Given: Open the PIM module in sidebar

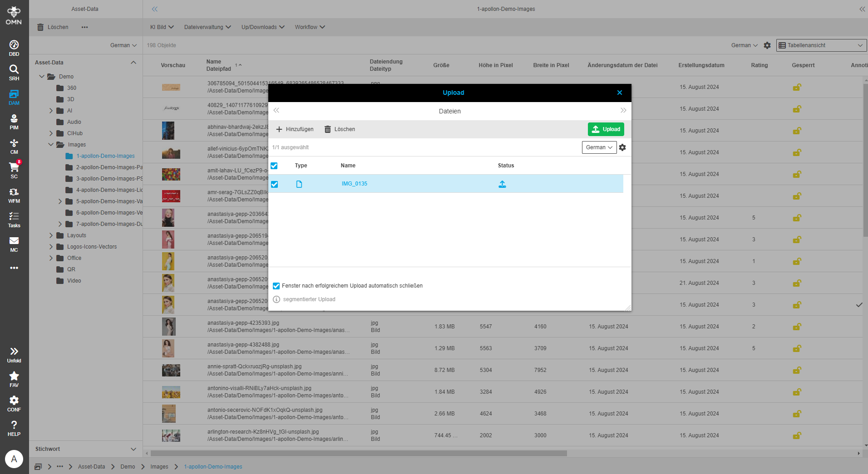Looking at the screenshot, I should 14,122.
